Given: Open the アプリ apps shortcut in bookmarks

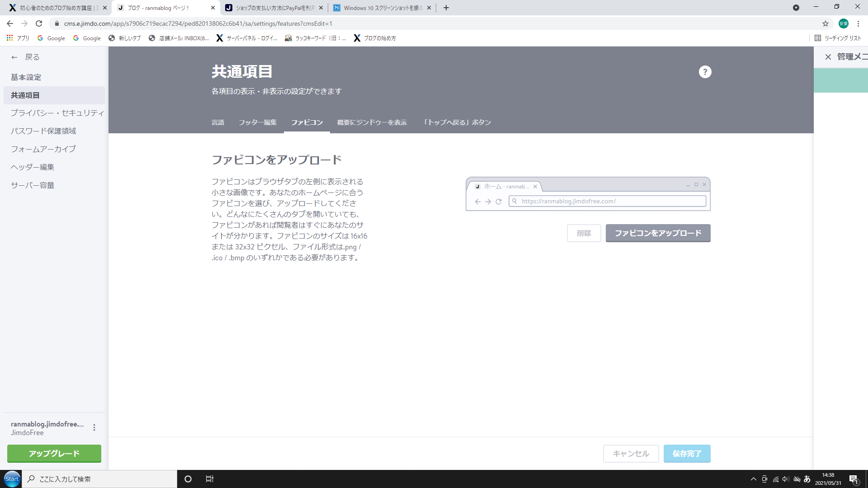Looking at the screenshot, I should [18, 38].
